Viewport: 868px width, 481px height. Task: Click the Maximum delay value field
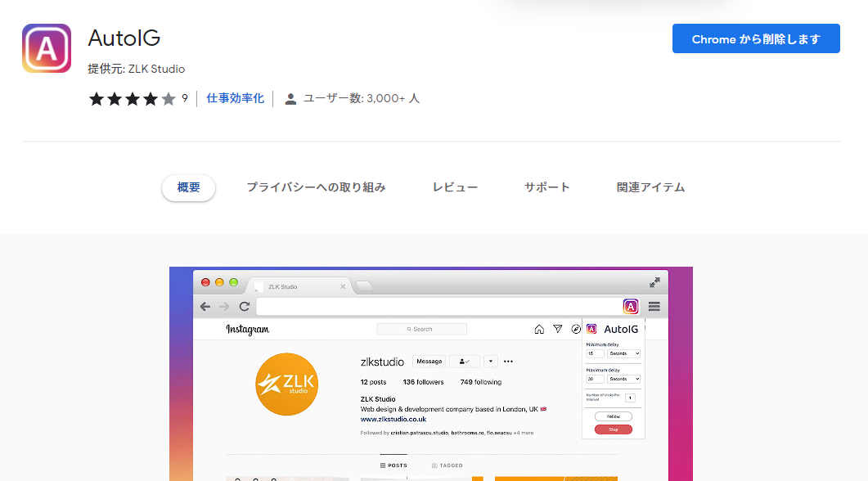click(x=595, y=379)
